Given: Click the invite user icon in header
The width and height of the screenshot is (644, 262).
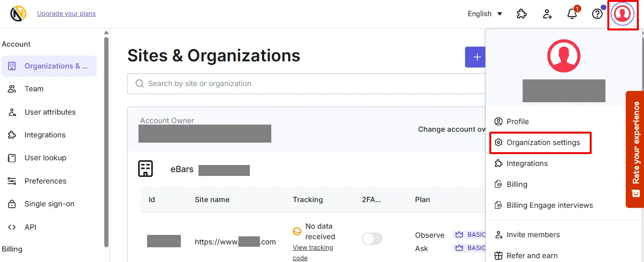Looking at the screenshot, I should click(547, 14).
